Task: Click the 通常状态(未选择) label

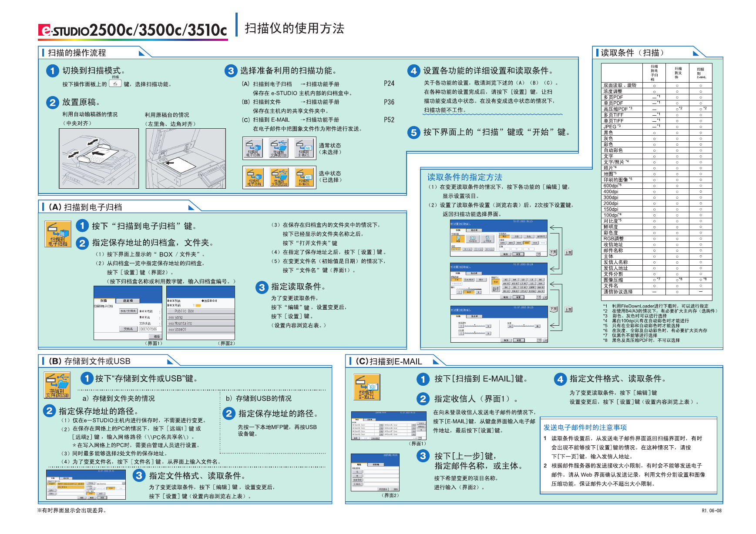Action: tap(330, 149)
